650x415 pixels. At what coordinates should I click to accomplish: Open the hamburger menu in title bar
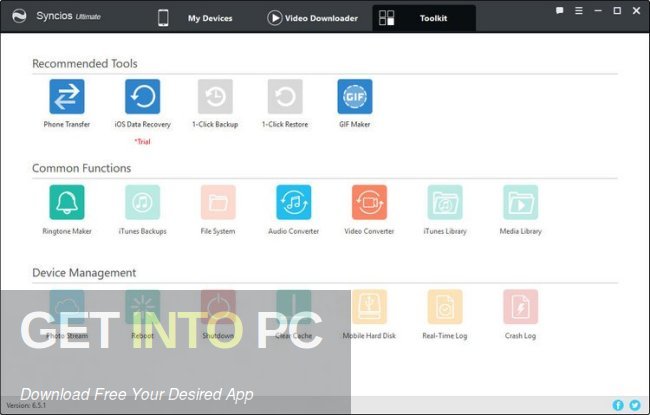pos(579,11)
